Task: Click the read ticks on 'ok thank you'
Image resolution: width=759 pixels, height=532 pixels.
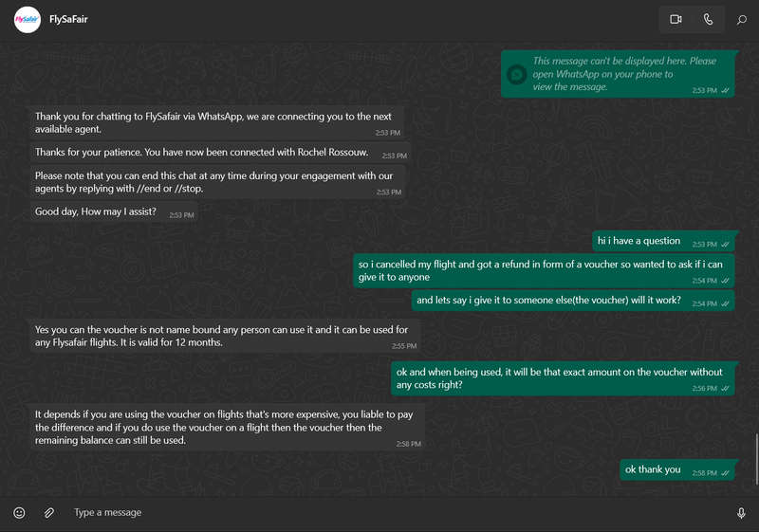Action: [x=725, y=473]
